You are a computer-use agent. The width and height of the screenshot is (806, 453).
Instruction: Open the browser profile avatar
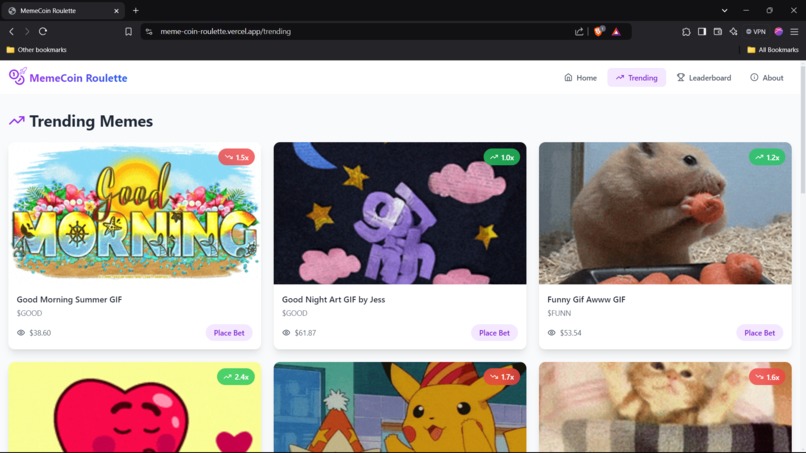[x=779, y=31]
